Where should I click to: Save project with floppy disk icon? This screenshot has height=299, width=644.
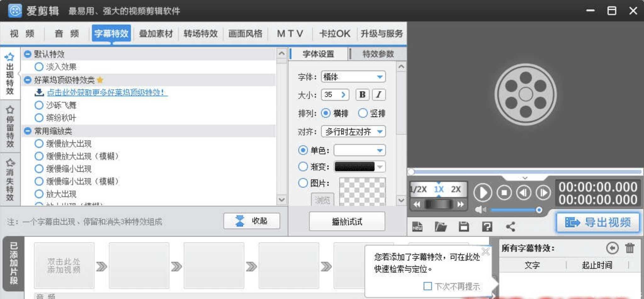(x=464, y=227)
